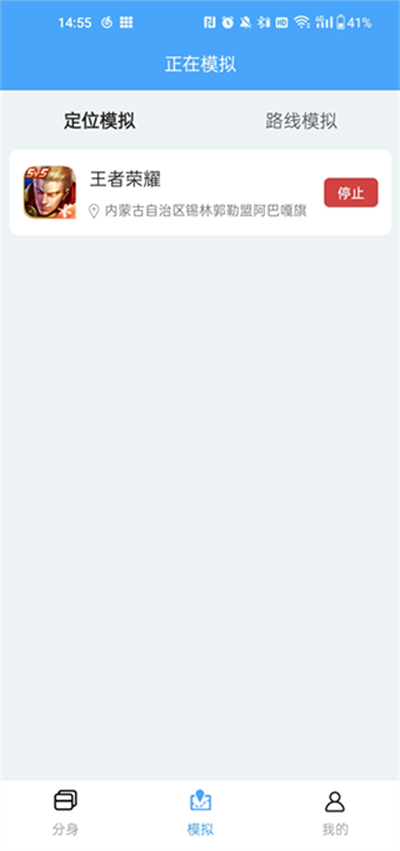Tap the 正在模拟 header title
This screenshot has height=851, width=400.
click(x=200, y=65)
